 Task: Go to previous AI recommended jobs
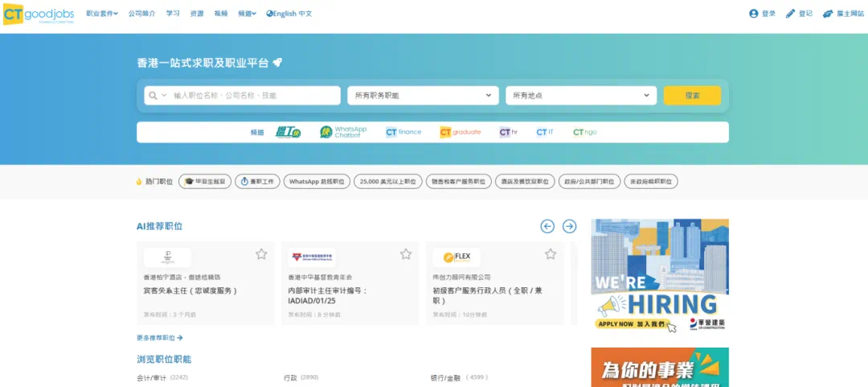(547, 226)
